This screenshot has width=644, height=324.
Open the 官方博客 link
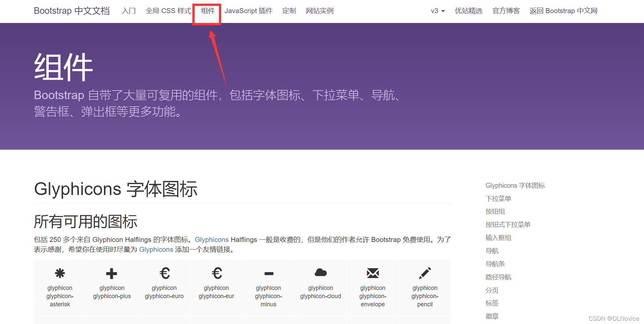pos(506,11)
